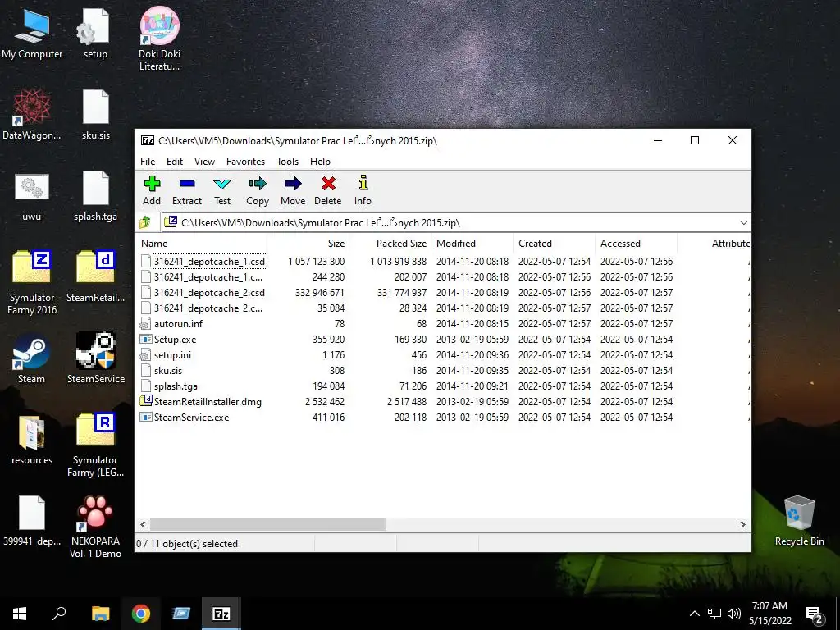This screenshot has height=630, width=840.
Task: Sort by the Created column header
Action: (x=554, y=243)
